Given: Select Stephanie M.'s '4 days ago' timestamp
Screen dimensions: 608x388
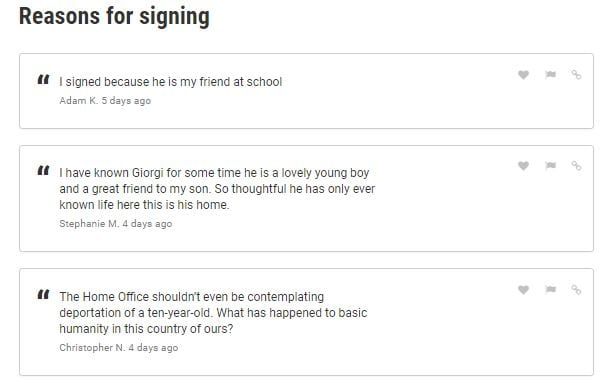Looking at the screenshot, I should pos(147,224).
